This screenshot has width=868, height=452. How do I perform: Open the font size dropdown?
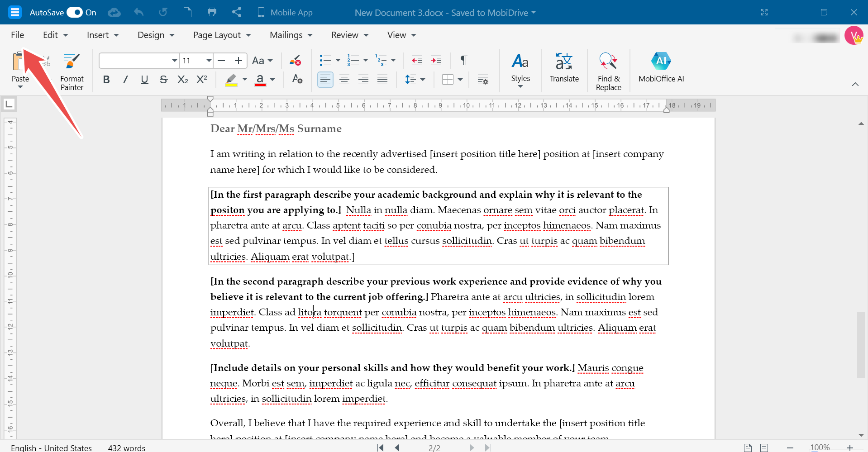tap(209, 61)
